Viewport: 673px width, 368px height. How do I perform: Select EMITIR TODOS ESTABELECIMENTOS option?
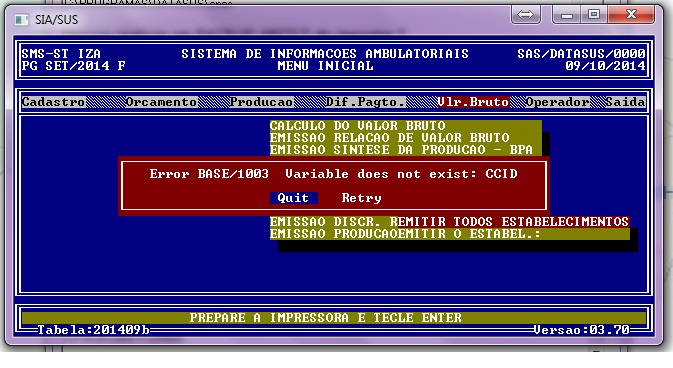click(513, 222)
